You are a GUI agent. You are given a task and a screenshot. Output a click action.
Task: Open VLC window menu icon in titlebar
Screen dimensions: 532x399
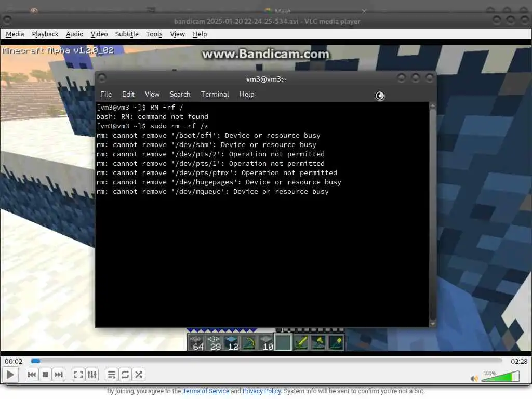[x=7, y=20]
